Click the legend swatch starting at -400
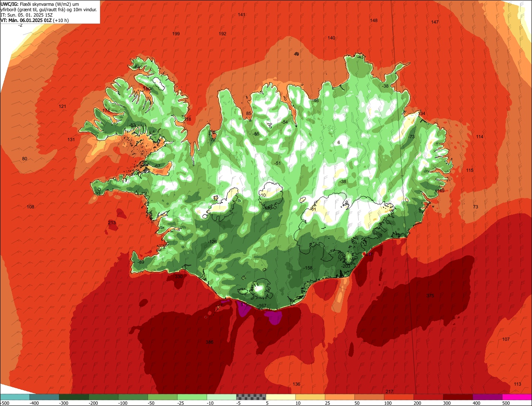The height and width of the screenshot is (406, 532). [44, 397]
